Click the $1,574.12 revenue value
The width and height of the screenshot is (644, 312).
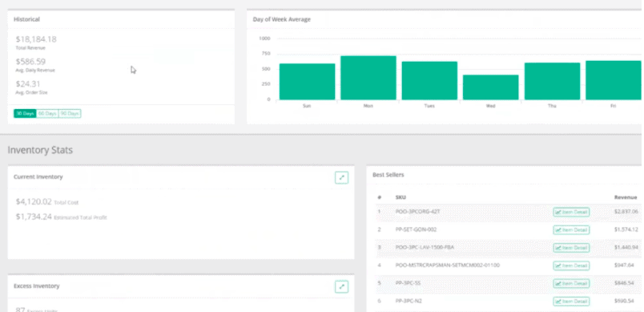626,229
